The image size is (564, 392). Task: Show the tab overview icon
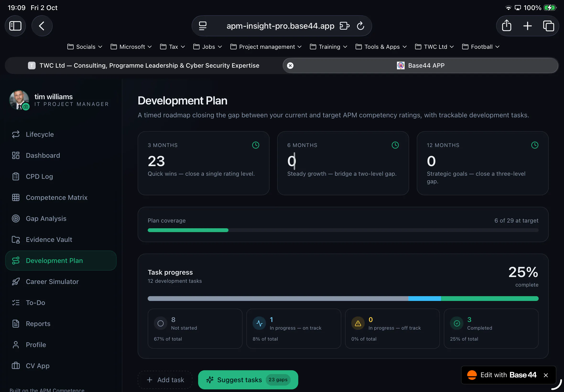[x=548, y=26]
